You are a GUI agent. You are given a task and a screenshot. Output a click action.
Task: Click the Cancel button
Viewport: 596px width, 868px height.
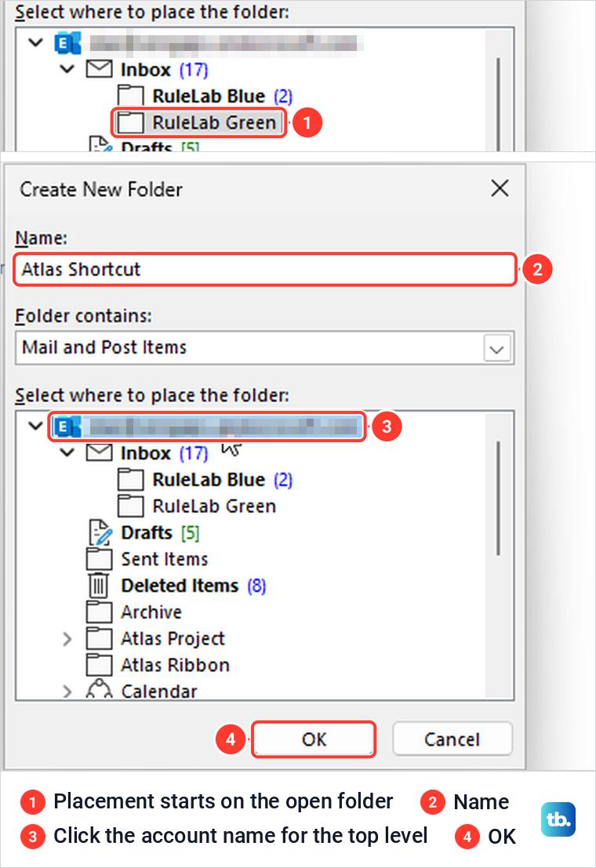(452, 739)
